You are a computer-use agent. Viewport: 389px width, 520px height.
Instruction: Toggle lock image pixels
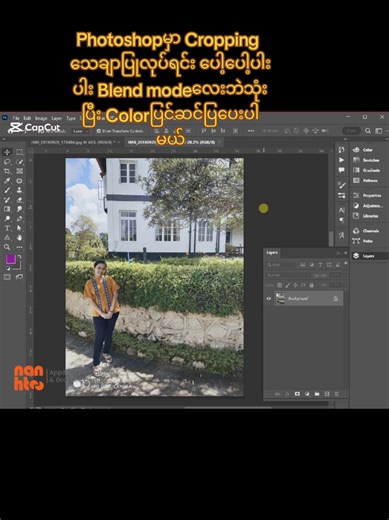pos(287,285)
